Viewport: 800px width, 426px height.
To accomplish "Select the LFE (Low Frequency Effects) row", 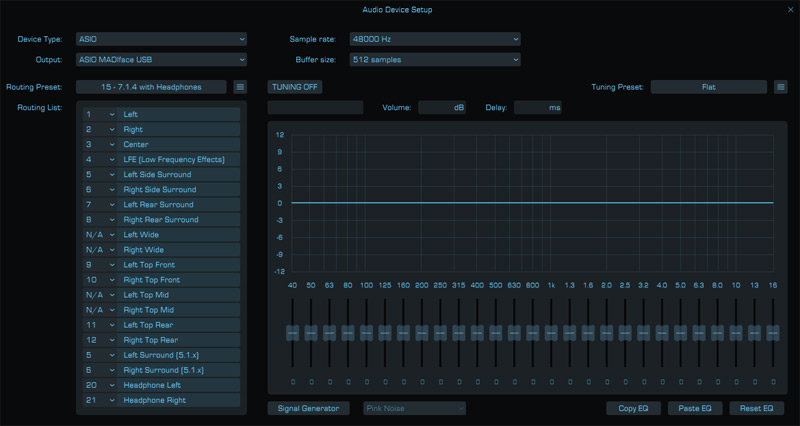I will (178, 159).
